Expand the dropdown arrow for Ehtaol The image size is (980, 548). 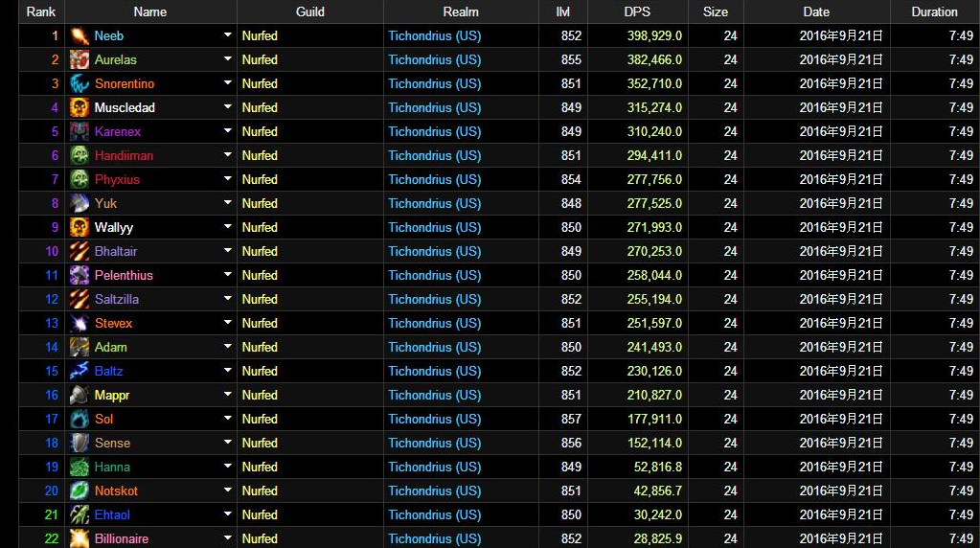pos(227,514)
